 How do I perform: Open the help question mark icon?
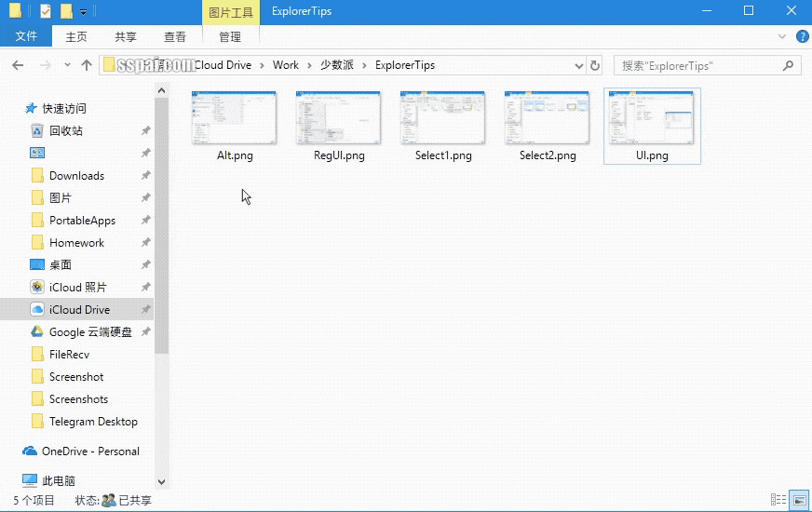(802, 36)
